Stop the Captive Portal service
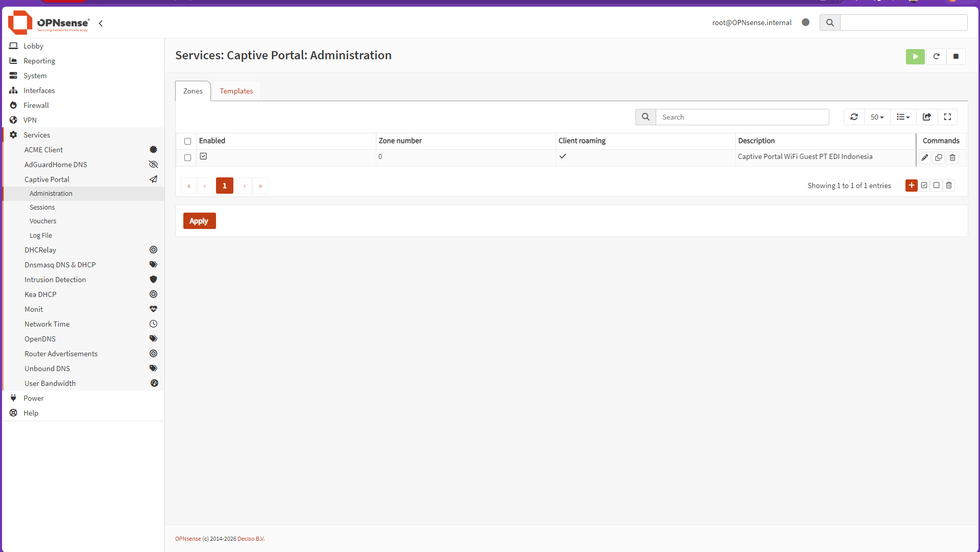 click(956, 56)
